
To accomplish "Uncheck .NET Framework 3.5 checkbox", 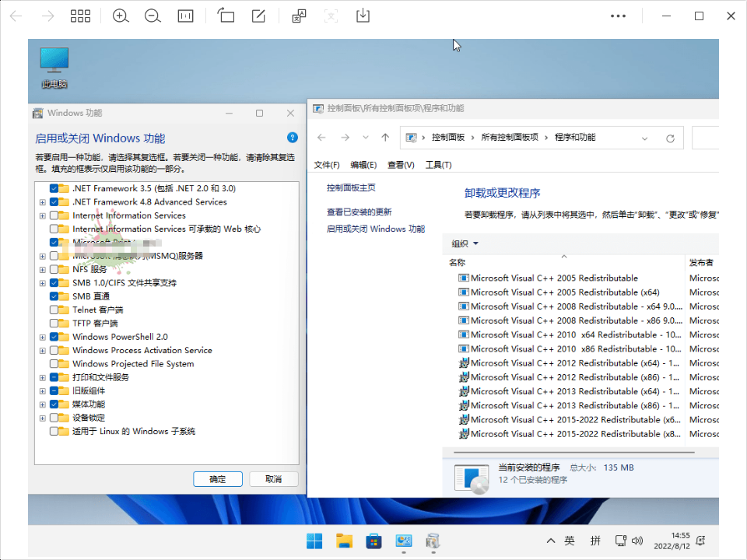I will (x=54, y=188).
